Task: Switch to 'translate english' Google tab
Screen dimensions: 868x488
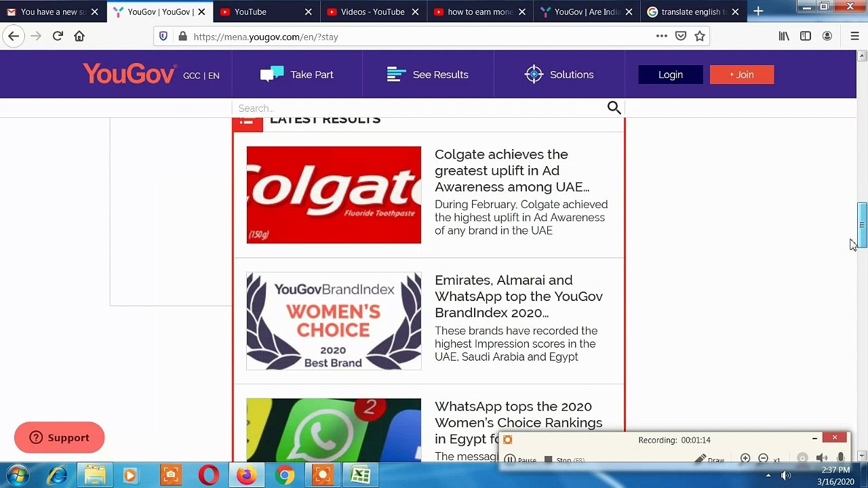Action: click(x=693, y=12)
